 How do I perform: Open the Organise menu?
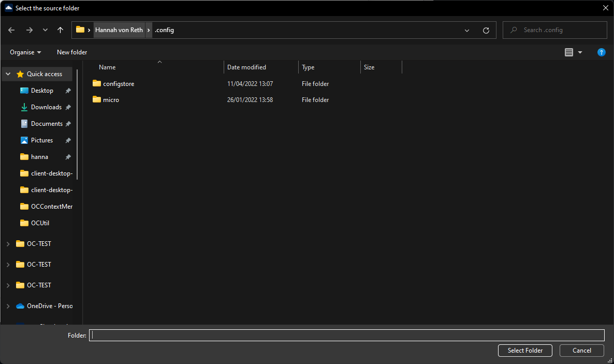[x=25, y=52]
